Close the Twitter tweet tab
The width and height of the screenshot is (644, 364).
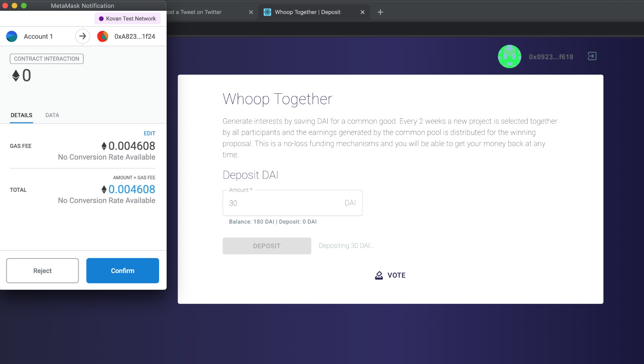point(251,12)
